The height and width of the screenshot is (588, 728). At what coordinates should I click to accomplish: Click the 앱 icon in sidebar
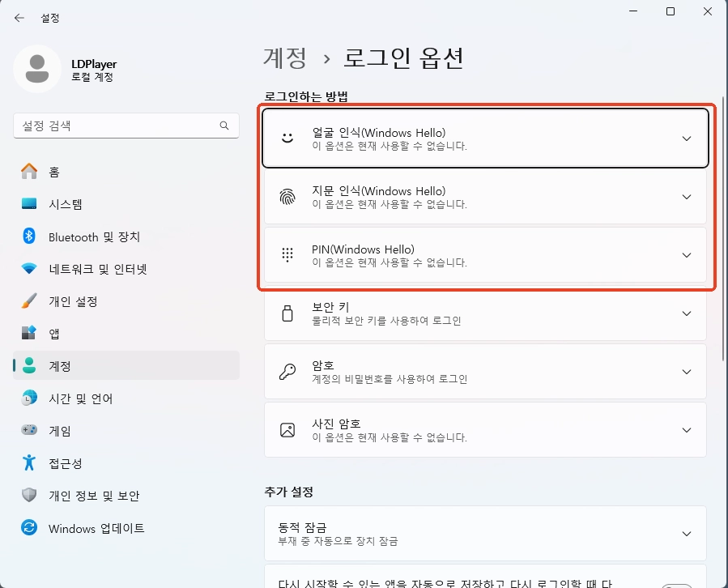[x=29, y=333]
